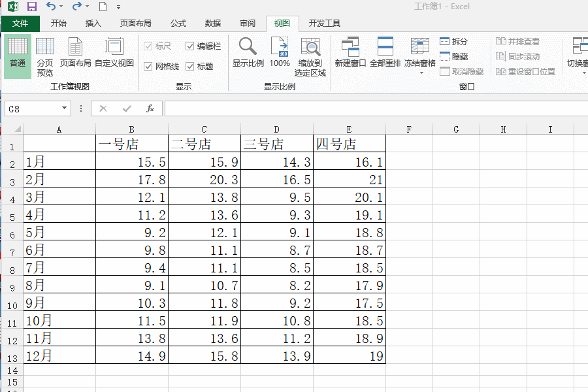The image size is (588, 392).
Task: Switch to the 开始 tab
Action: point(59,24)
